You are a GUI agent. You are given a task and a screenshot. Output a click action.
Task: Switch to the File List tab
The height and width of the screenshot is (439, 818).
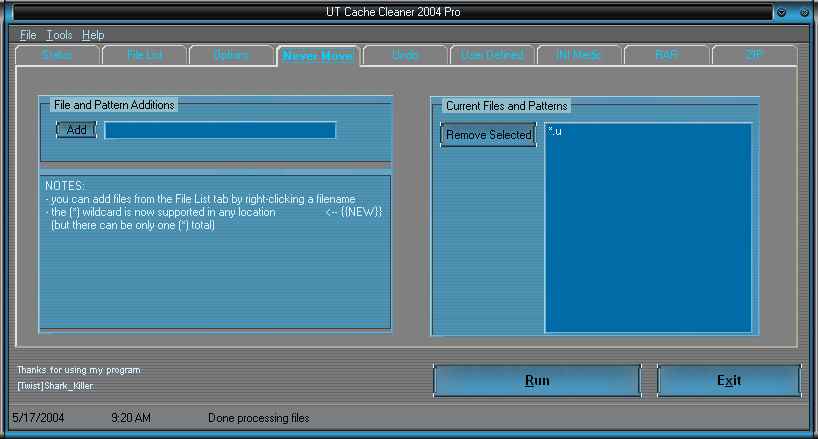(x=145, y=55)
